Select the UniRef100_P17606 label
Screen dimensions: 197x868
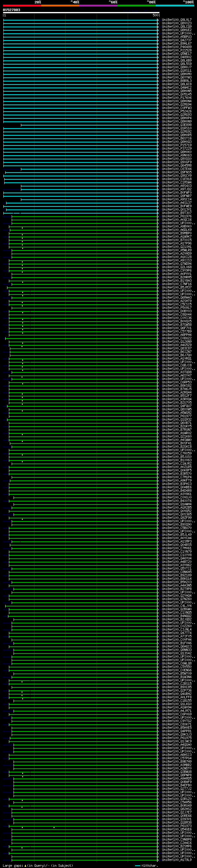click(x=177, y=98)
